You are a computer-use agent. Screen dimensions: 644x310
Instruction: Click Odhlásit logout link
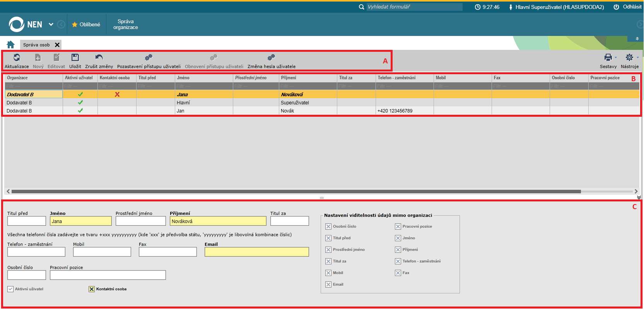[x=632, y=7]
